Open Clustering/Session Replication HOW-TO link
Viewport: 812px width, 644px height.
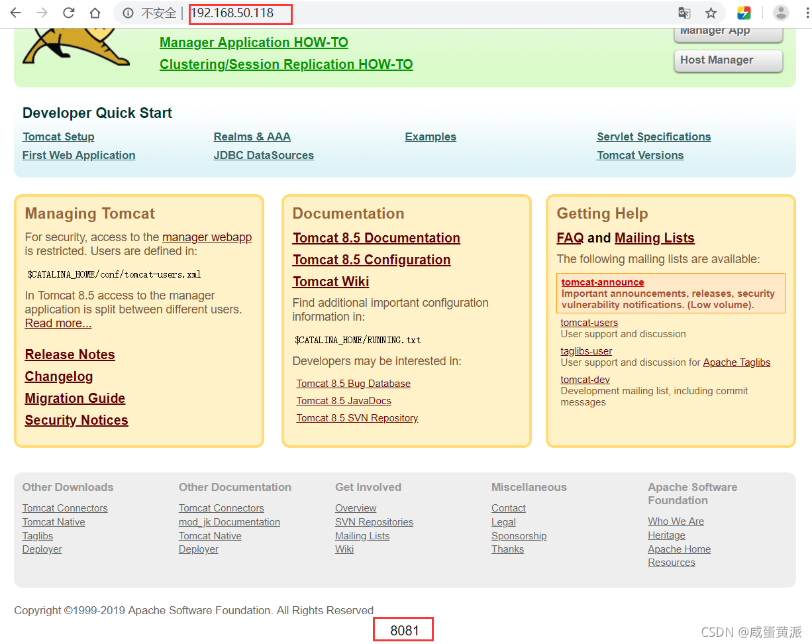[x=286, y=64]
